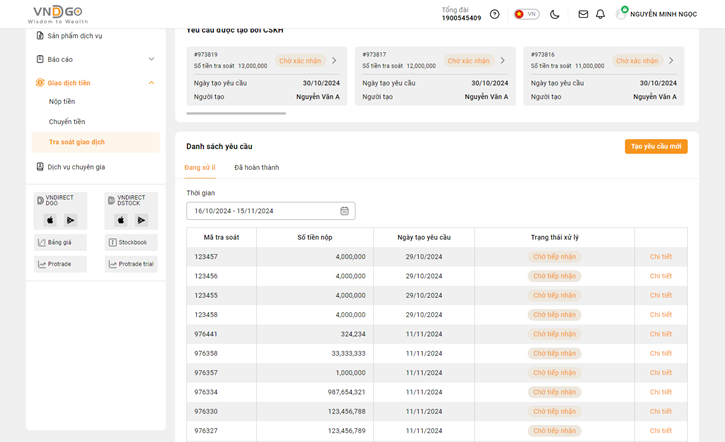The image size is (725, 442).
Task: Switch to dark mode moon icon
Action: pyautogui.click(x=554, y=14)
